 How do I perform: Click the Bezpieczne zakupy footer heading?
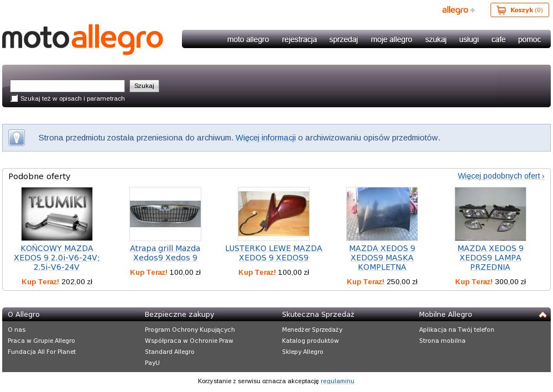pyautogui.click(x=179, y=315)
